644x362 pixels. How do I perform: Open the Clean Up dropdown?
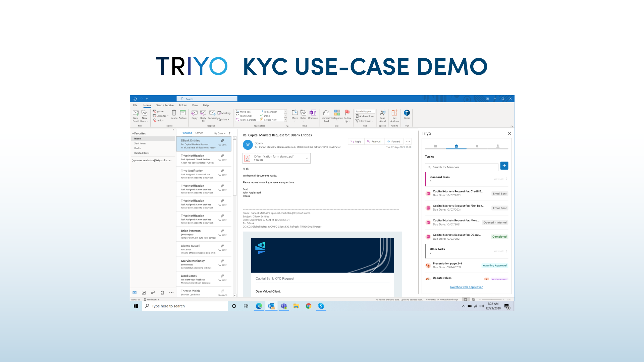(161, 116)
